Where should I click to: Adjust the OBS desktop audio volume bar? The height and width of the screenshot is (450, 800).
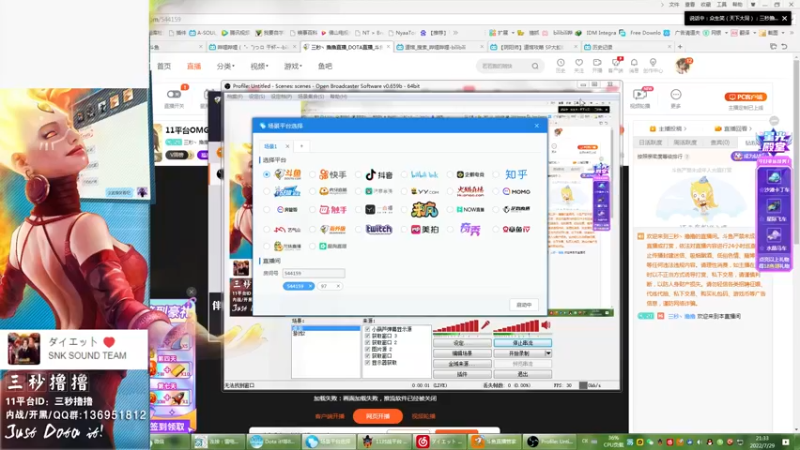(516, 327)
